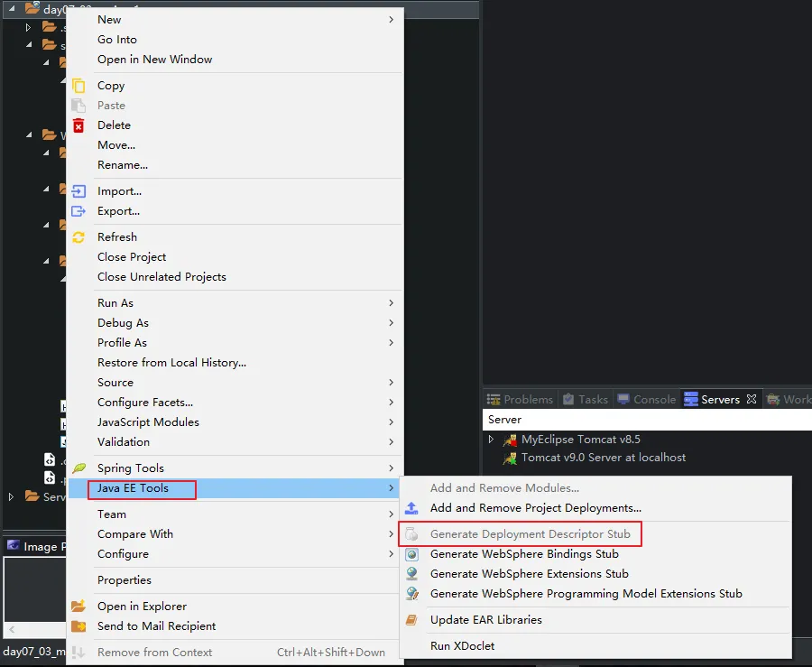This screenshot has height=667, width=812.
Task: Click the Tasks tab icon
Action: point(568,399)
